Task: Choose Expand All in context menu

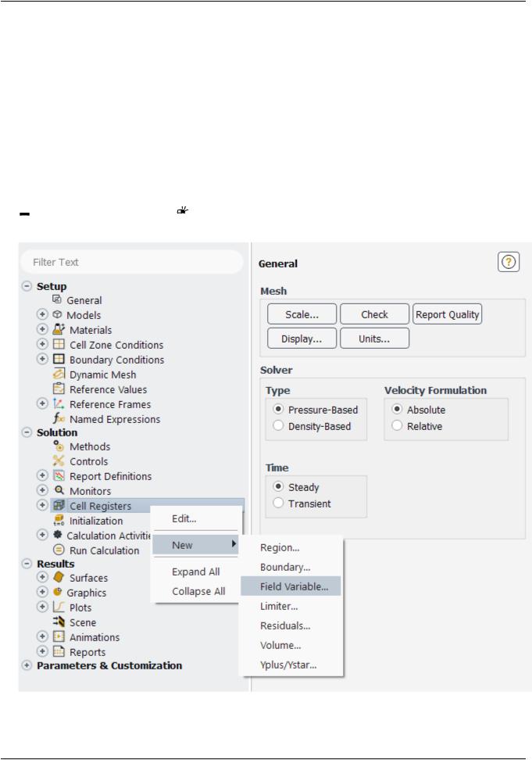Action: pyautogui.click(x=196, y=572)
